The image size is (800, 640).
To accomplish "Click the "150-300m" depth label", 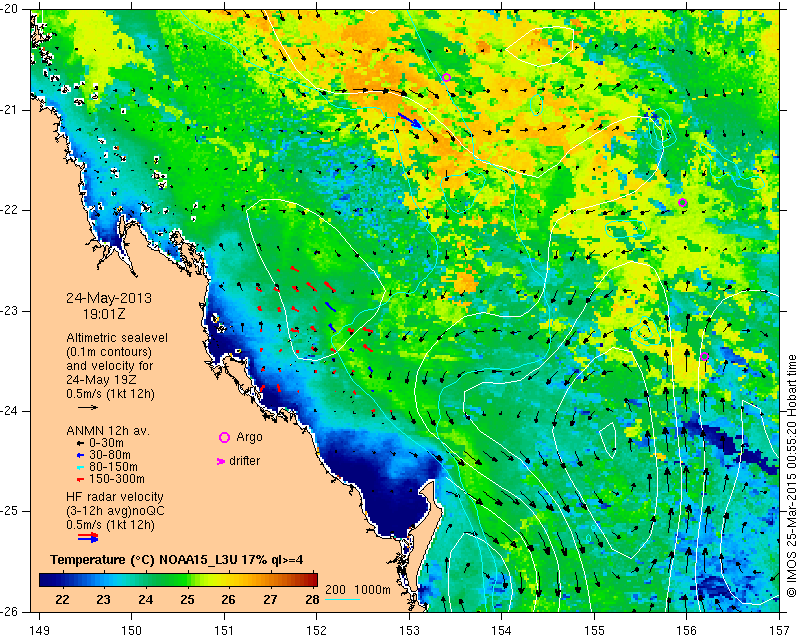I will click(x=117, y=479).
